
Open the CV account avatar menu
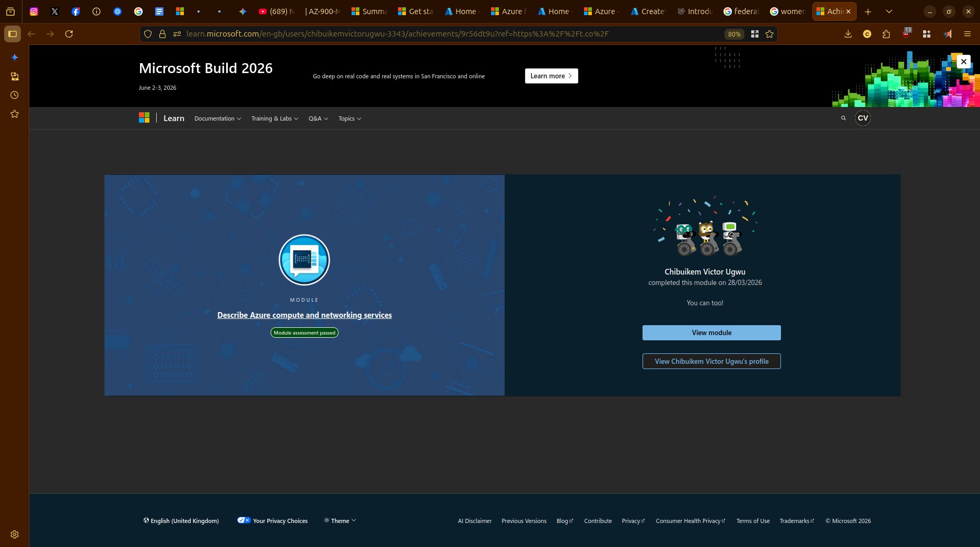pos(863,118)
